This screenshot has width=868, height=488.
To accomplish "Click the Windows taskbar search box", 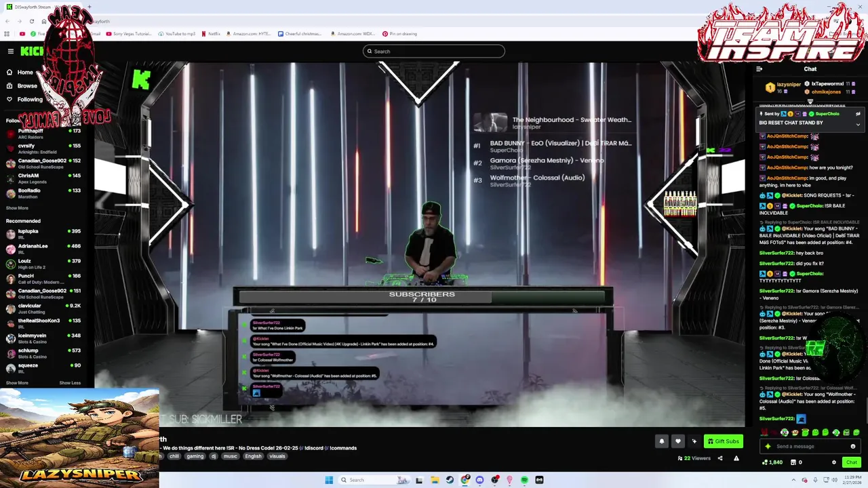I will click(374, 480).
